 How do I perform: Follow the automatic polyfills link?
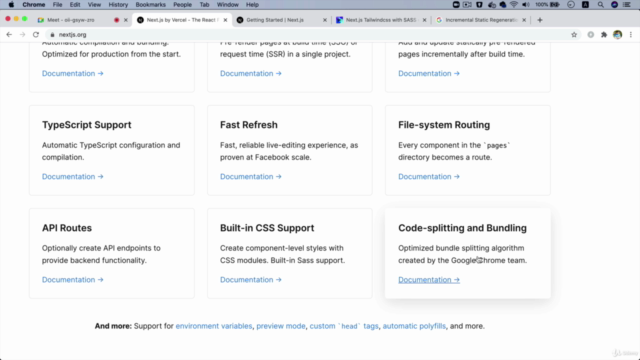coord(414,326)
